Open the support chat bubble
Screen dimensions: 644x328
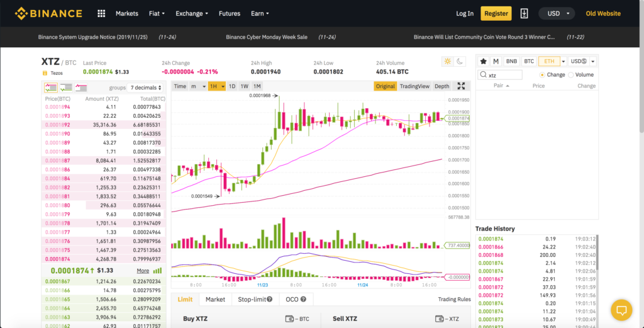(621, 310)
